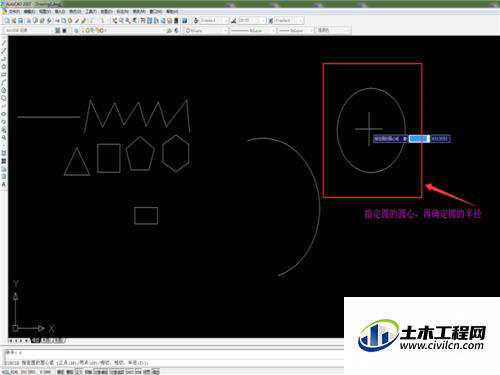This screenshot has height=375, width=500.
Task: Open the Layer Properties Manager icon
Action: coord(76,30)
